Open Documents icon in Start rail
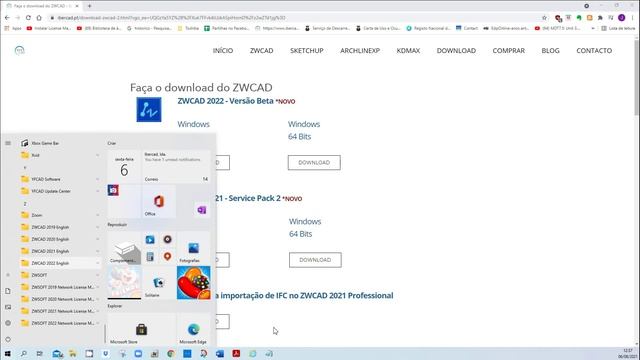The width and height of the screenshot is (640, 360). click(8, 291)
